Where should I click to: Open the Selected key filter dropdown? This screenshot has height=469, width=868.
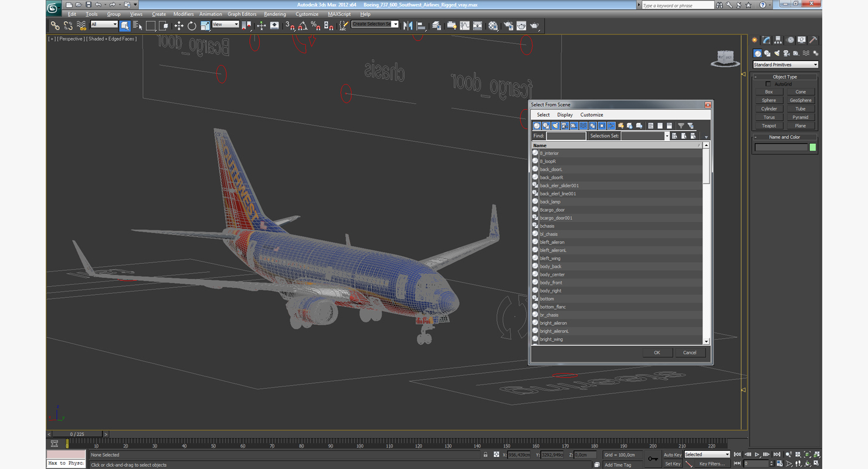click(707, 454)
